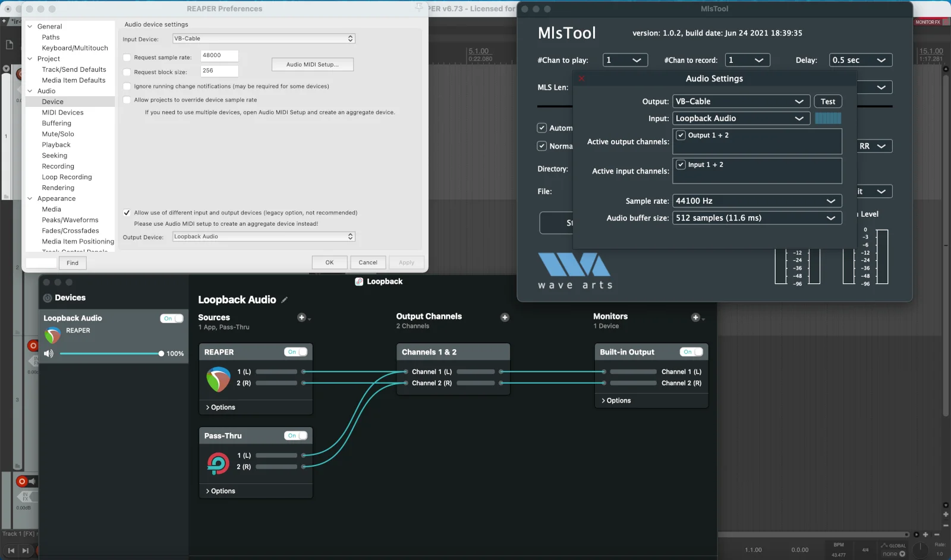Open the Input Device VB-Cable dropdown in REAPER

tap(264, 39)
